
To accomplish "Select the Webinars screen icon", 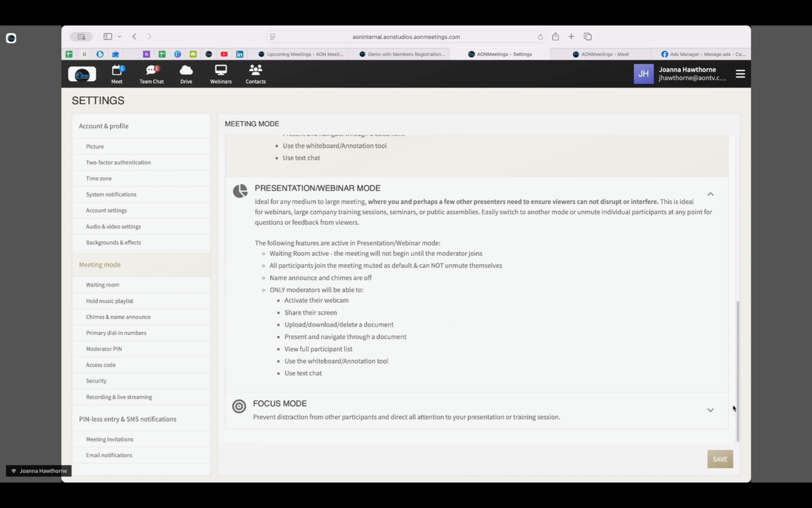I will [220, 70].
